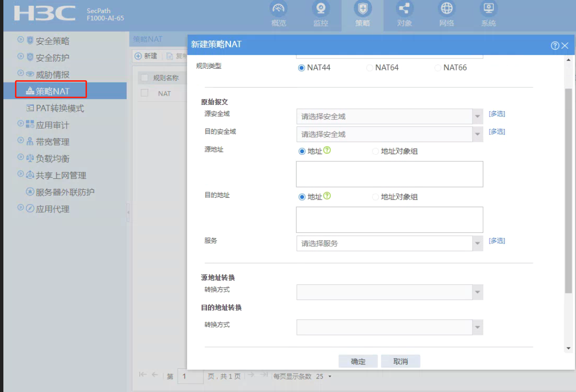Open the 源安全域 dropdown
This screenshot has width=576, height=392.
pyautogui.click(x=477, y=116)
